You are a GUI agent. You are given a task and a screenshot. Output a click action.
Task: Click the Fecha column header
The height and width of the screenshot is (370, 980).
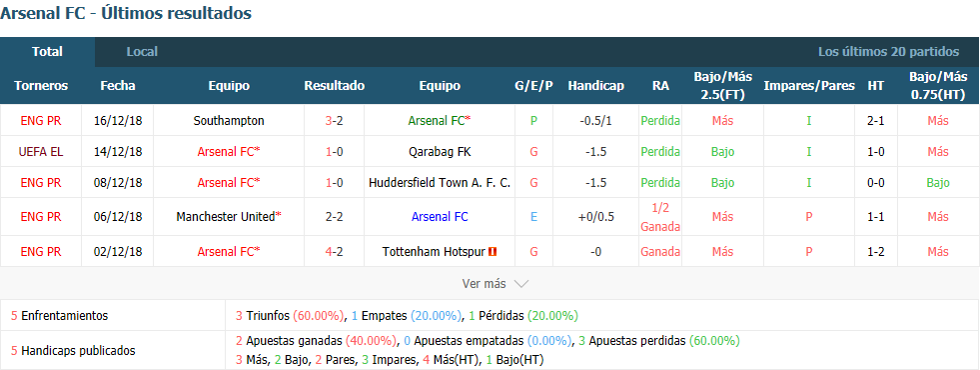pos(118,86)
